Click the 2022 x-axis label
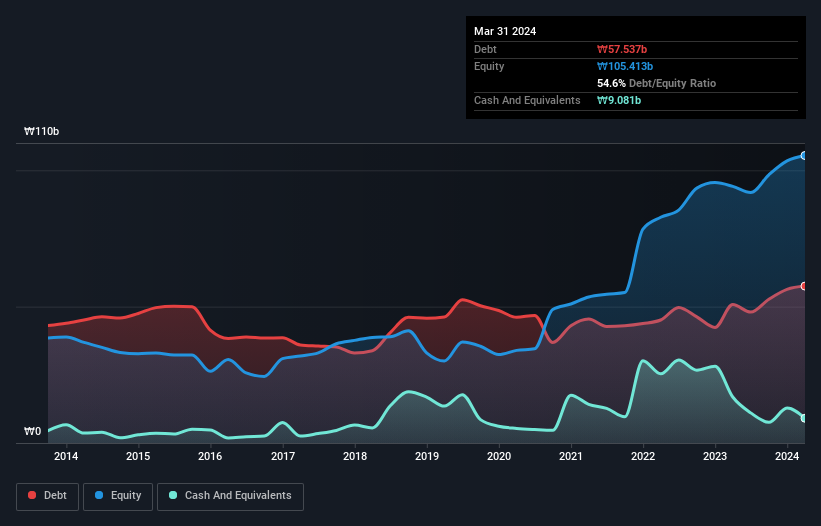821x526 pixels. [x=643, y=456]
